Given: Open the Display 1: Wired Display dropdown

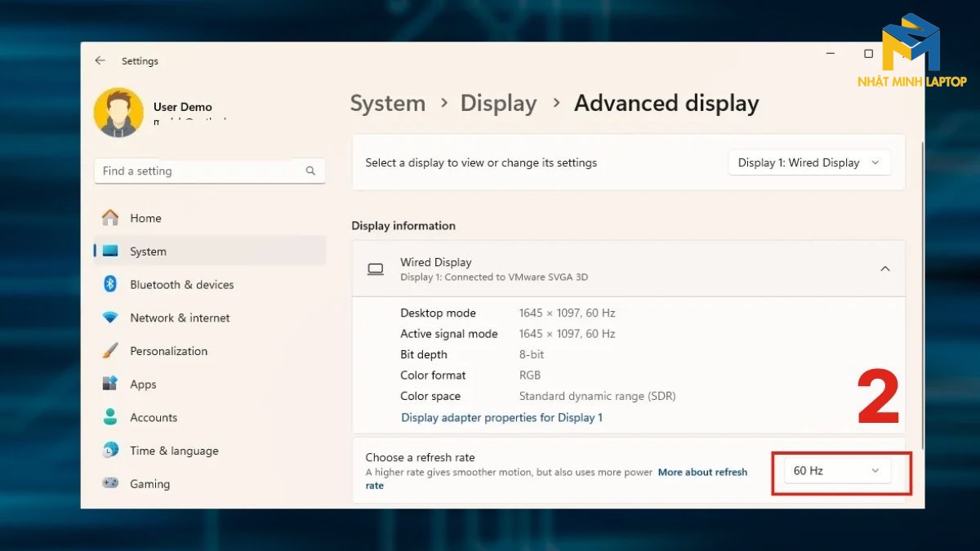Looking at the screenshot, I should click(809, 162).
